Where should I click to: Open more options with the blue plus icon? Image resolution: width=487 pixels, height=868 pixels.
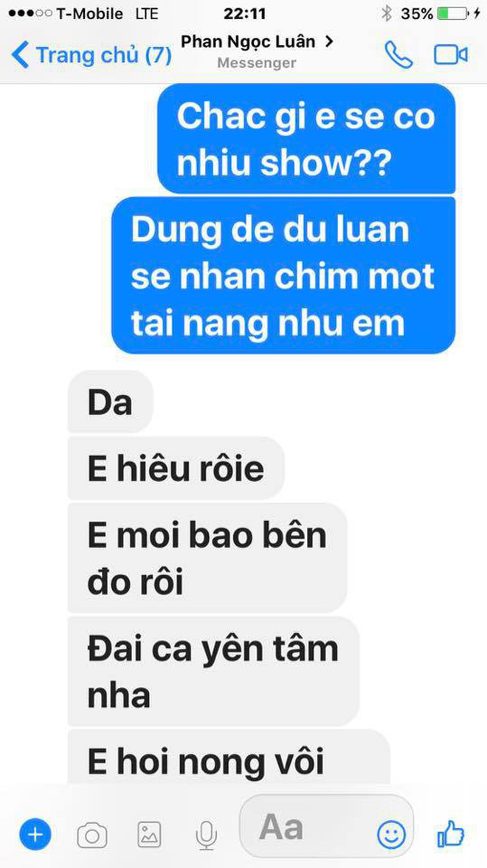coord(35,834)
